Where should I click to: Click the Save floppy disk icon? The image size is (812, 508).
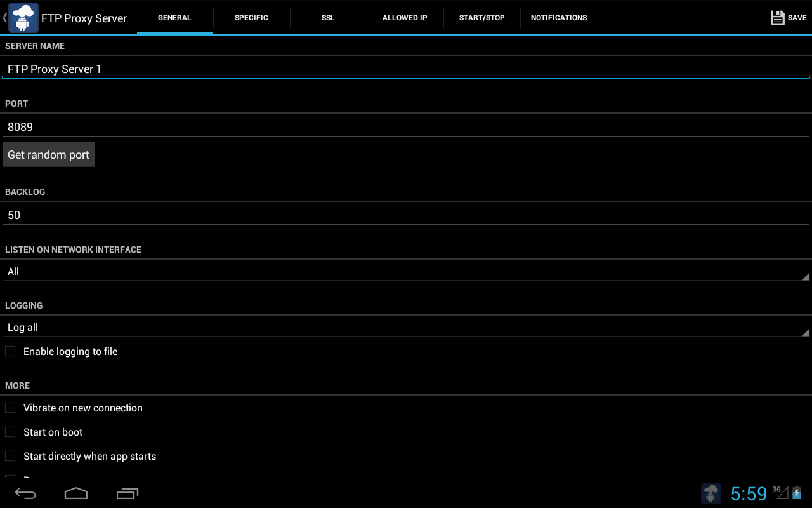pos(777,18)
